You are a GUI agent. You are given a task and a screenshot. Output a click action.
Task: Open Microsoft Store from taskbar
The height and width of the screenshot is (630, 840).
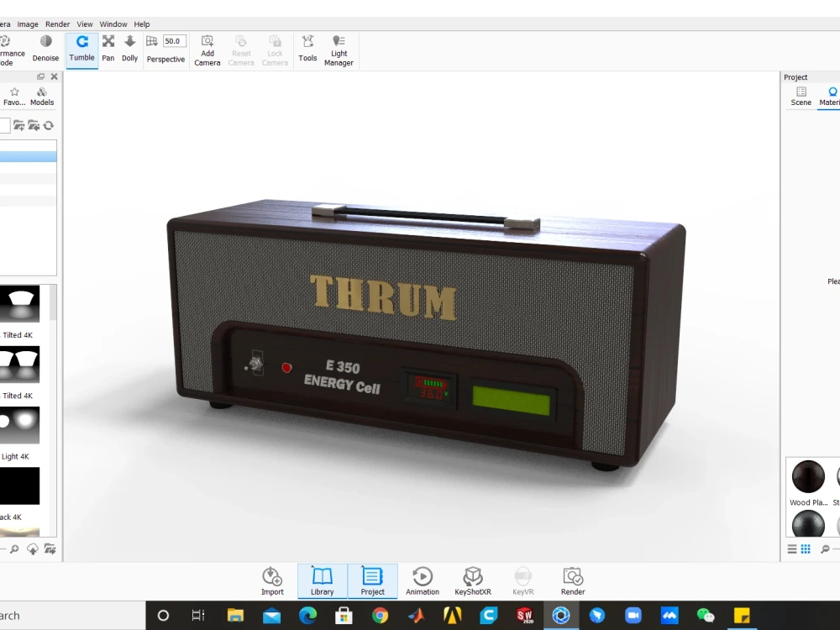click(344, 616)
